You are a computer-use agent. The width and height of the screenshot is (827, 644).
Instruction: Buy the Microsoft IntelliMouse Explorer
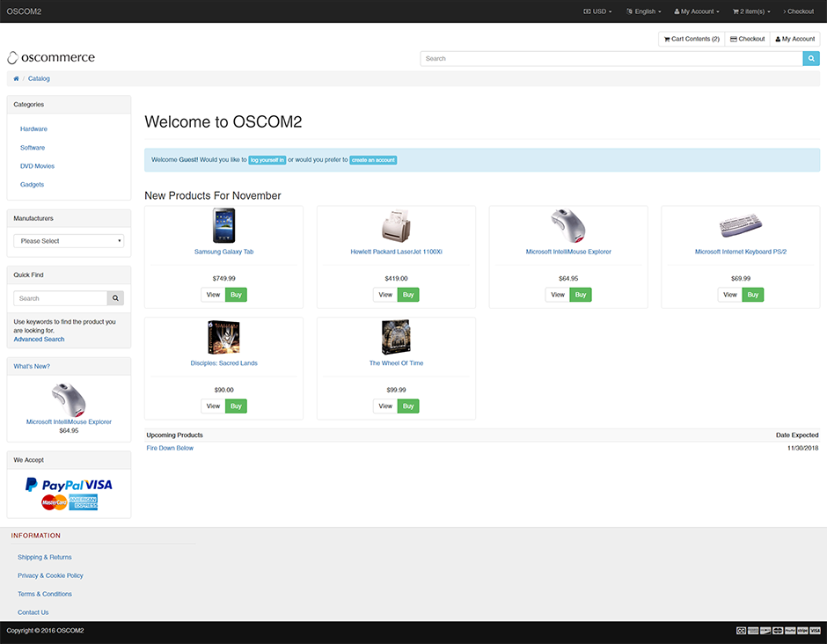click(x=581, y=295)
